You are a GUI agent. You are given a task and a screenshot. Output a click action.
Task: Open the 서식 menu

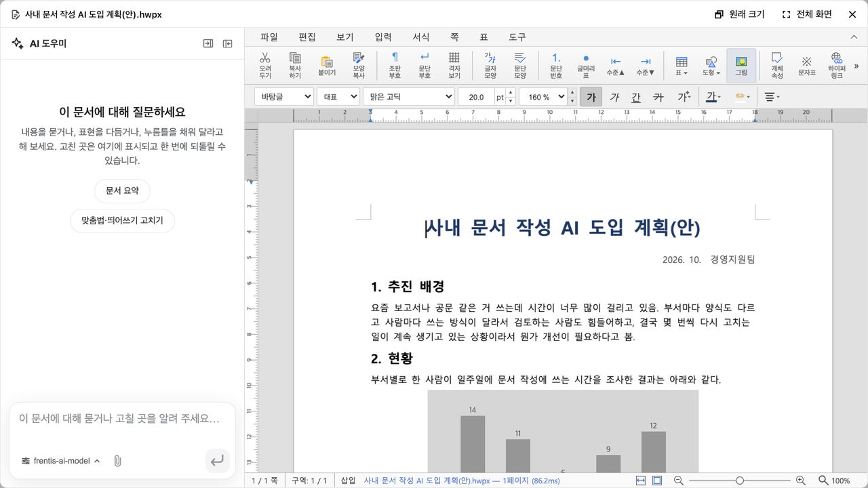click(421, 37)
